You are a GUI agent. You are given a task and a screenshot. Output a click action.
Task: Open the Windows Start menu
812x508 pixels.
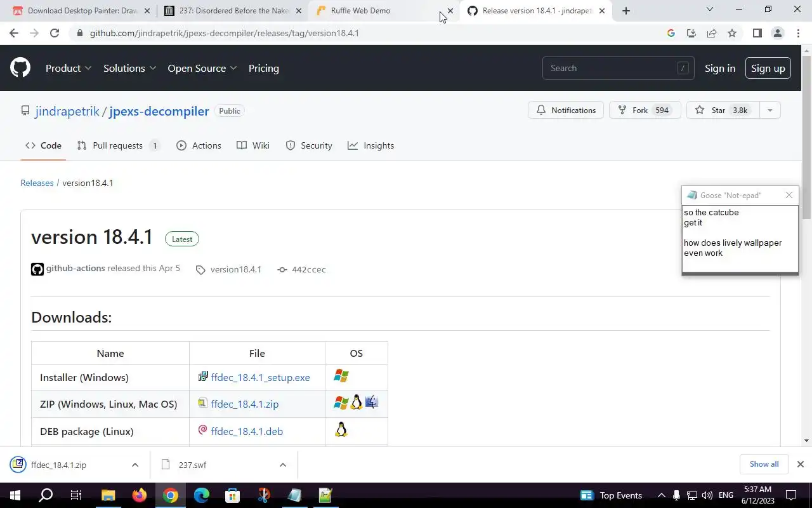click(15, 495)
